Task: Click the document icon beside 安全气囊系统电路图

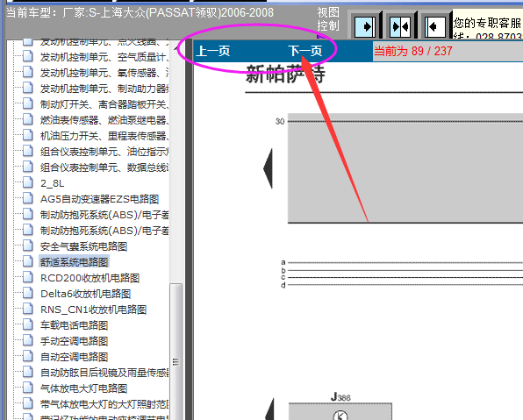Action: click(28, 246)
